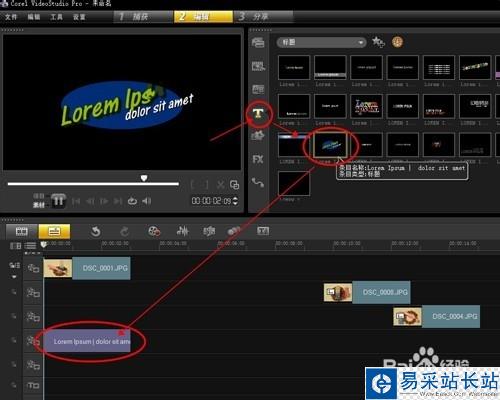Click the redo arrow in timeline toolbar
500x400 pixels.
[x=124, y=231]
